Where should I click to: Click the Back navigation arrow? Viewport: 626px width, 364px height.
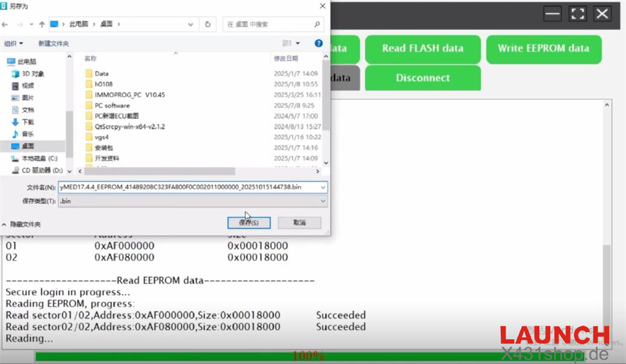pos(6,24)
